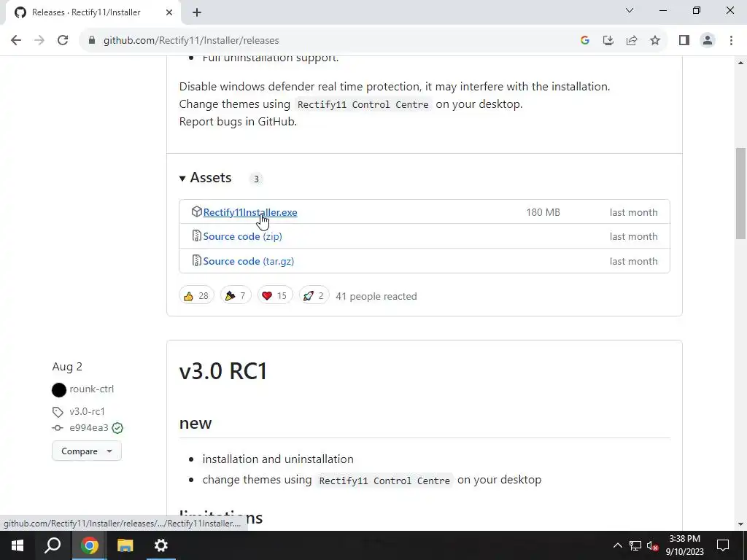Click the green verified commit badge

coord(117,428)
